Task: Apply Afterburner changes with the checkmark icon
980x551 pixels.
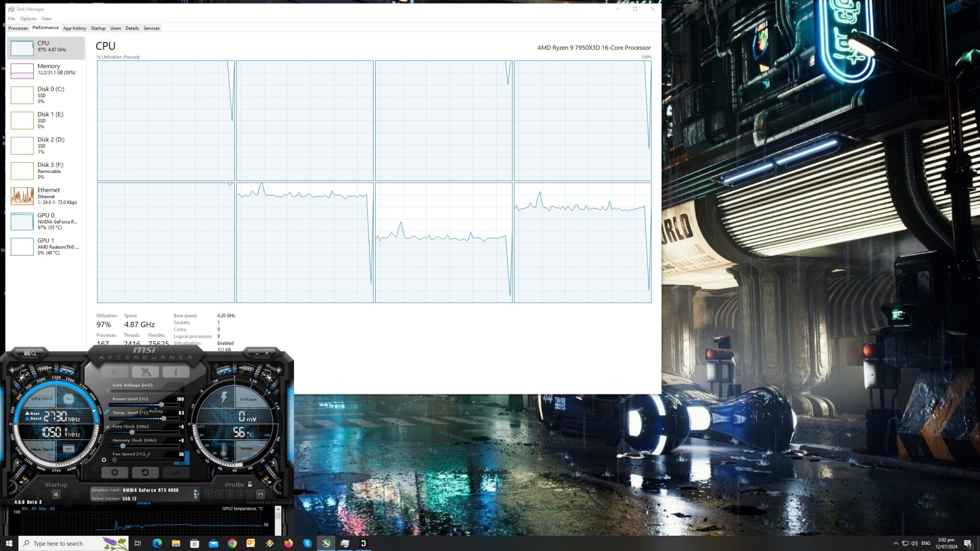Action: click(x=176, y=472)
